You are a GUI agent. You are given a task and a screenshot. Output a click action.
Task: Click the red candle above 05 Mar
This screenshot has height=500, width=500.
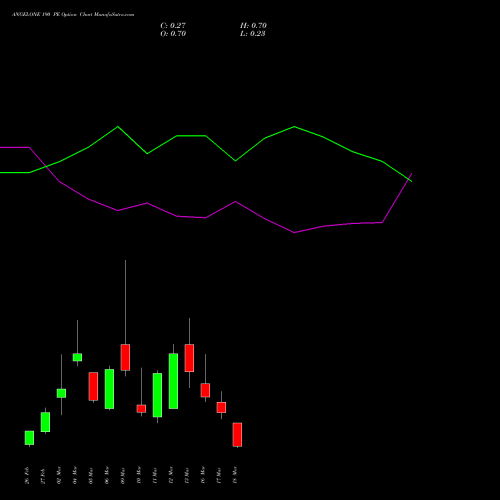point(93,386)
